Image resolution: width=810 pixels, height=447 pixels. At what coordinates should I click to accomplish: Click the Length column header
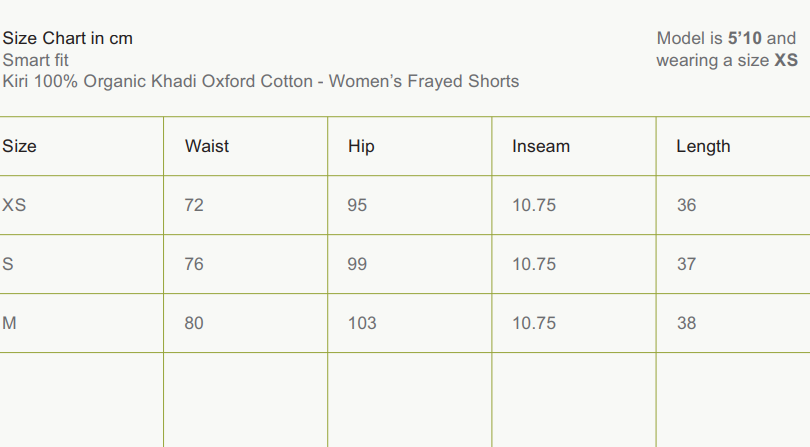[x=703, y=146]
